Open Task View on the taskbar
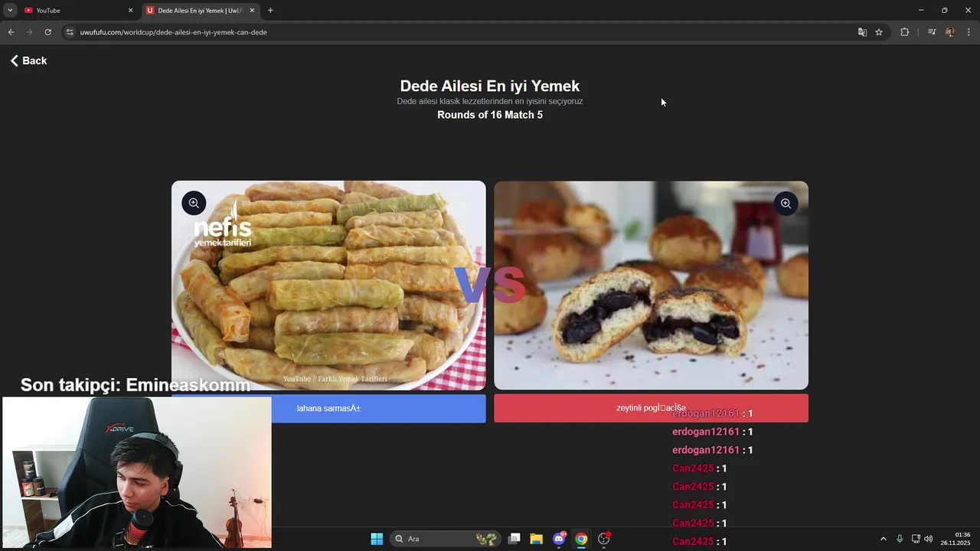This screenshot has width=980, height=551. 514,539
